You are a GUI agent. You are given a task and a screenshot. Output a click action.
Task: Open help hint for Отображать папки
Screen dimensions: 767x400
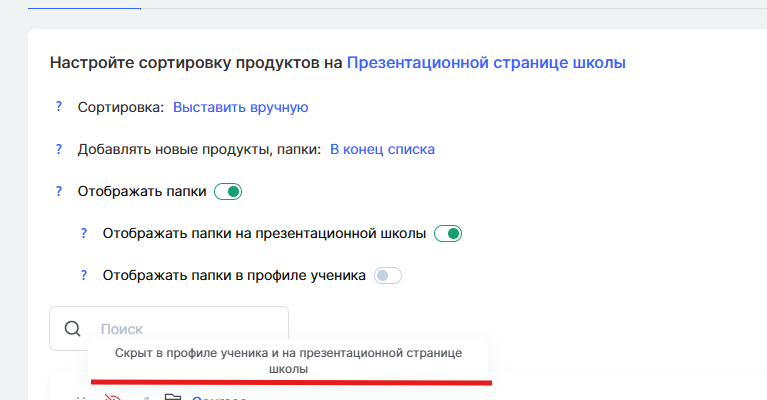[59, 191]
